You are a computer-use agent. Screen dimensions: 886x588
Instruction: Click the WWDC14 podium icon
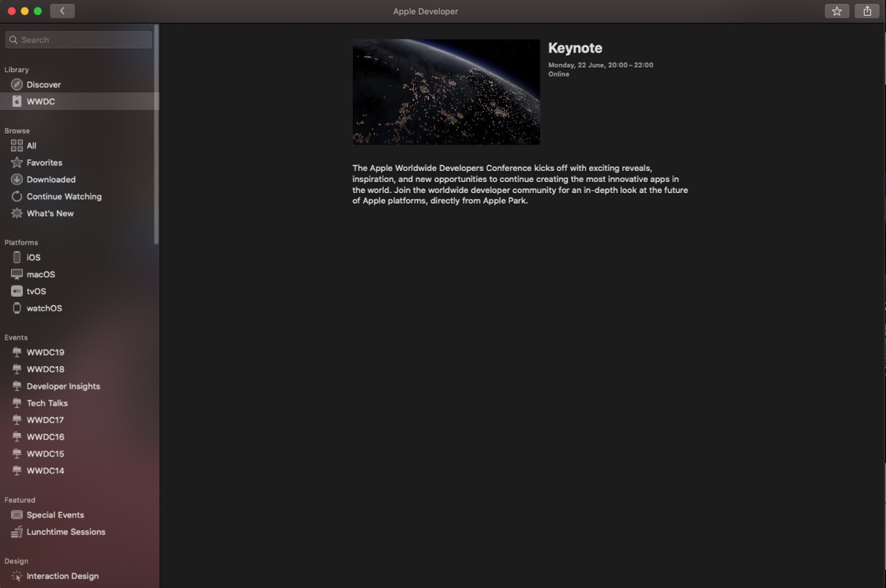click(17, 471)
